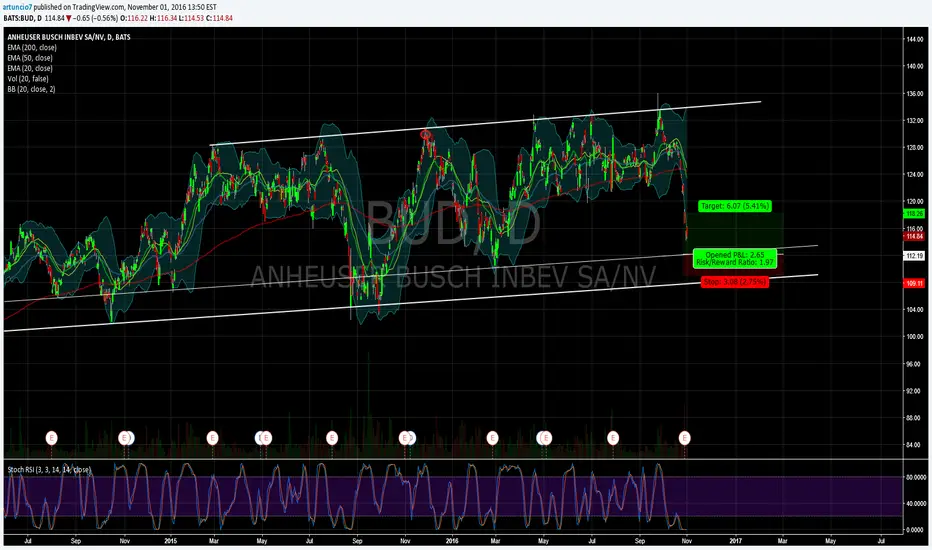Click the red circle annotation on the candle peak

coord(426,134)
